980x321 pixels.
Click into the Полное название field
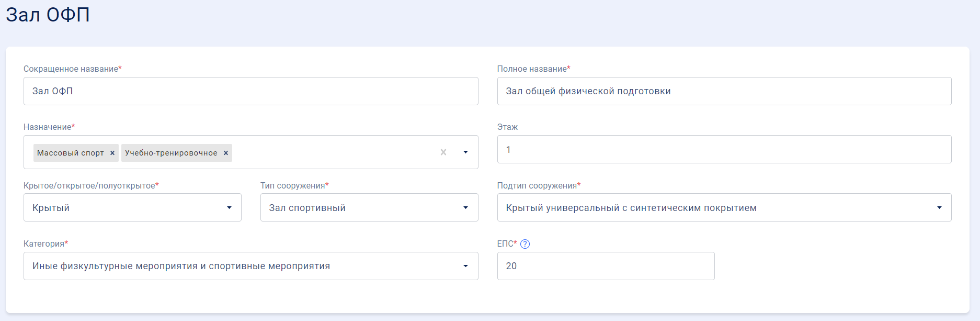pyautogui.click(x=724, y=91)
